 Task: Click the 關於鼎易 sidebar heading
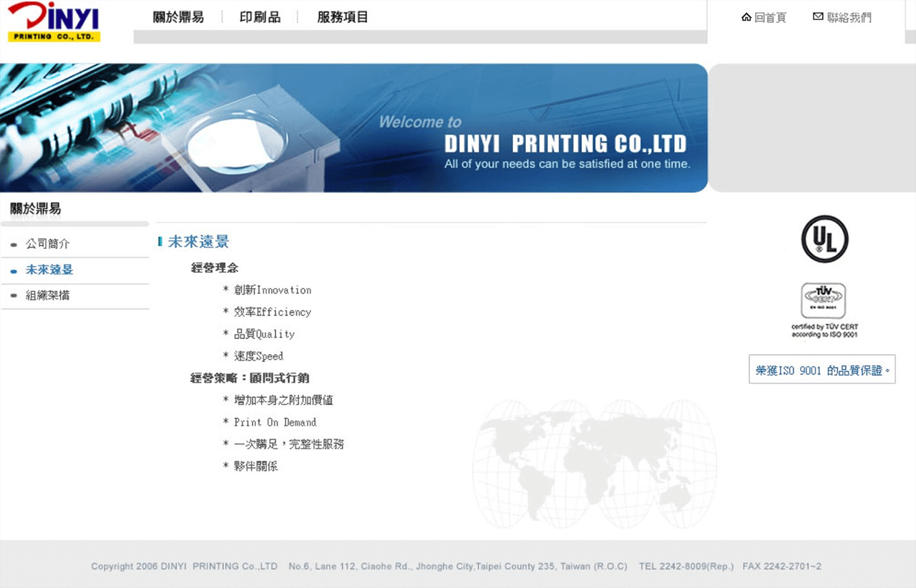(x=35, y=209)
